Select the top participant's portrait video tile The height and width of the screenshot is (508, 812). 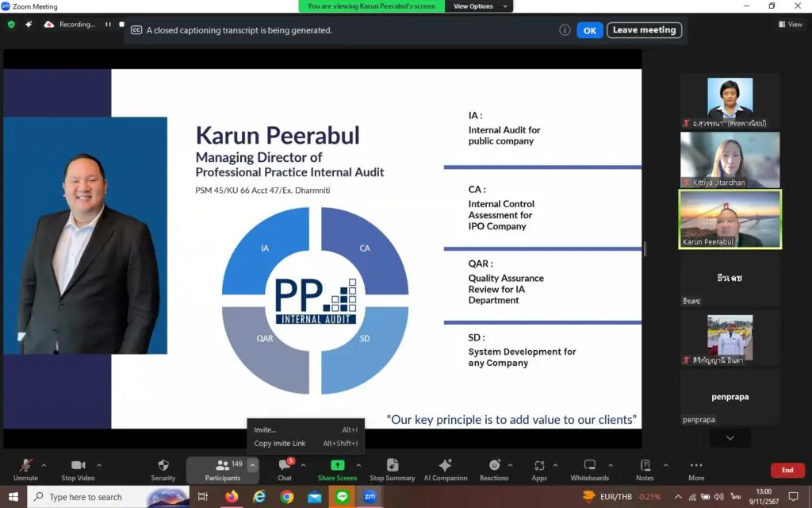pyautogui.click(x=730, y=101)
